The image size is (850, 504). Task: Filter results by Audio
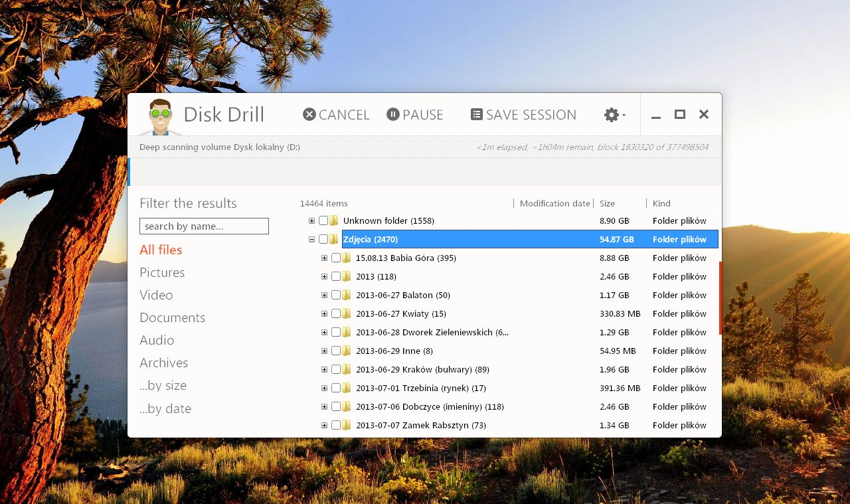(x=157, y=340)
